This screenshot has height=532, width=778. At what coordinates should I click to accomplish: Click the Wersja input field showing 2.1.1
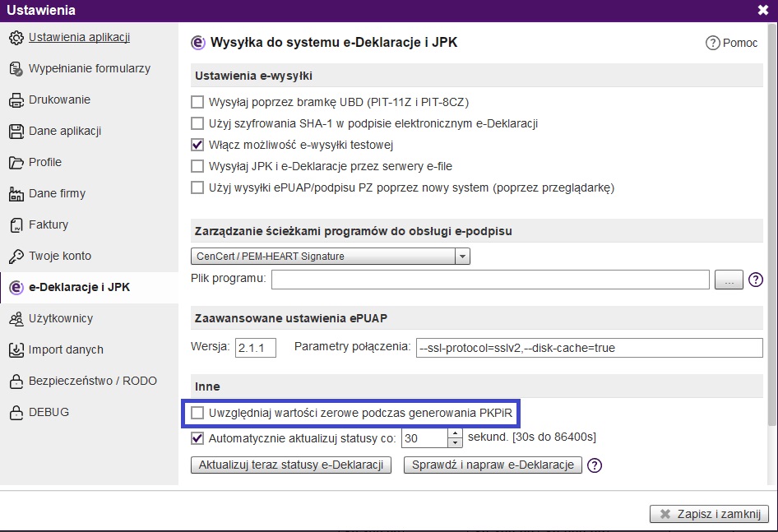click(256, 348)
